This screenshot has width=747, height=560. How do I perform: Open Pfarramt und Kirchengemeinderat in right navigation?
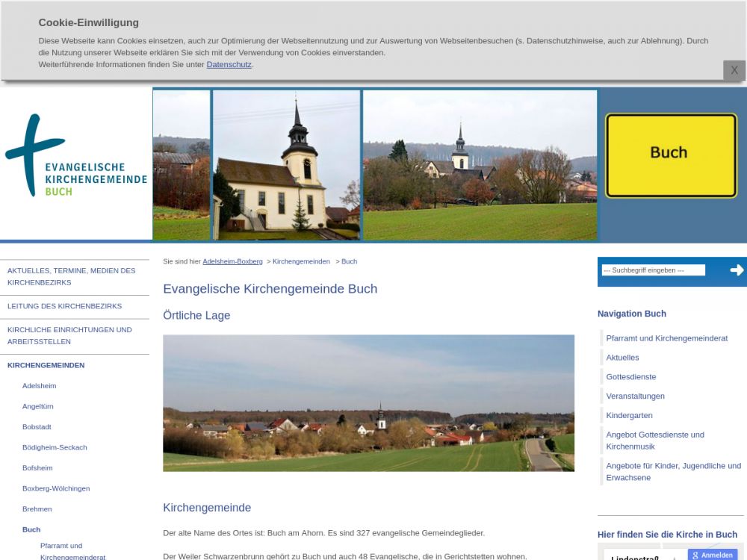point(666,338)
